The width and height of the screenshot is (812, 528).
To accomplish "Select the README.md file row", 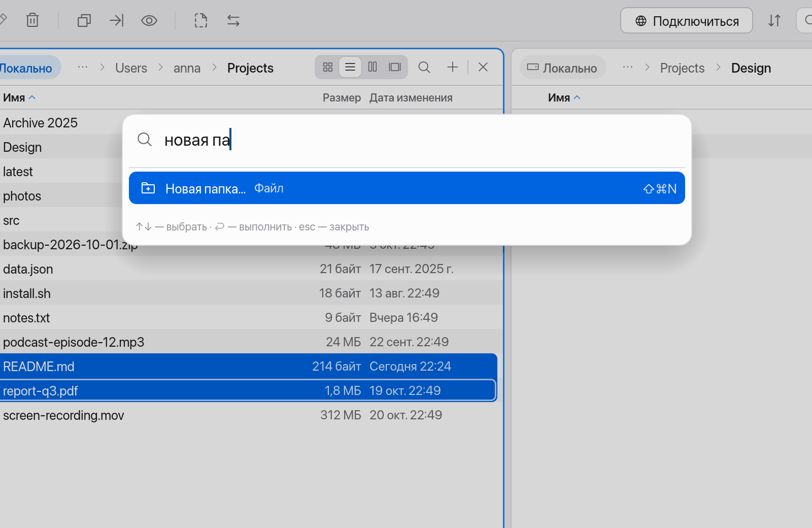I will pos(249,367).
